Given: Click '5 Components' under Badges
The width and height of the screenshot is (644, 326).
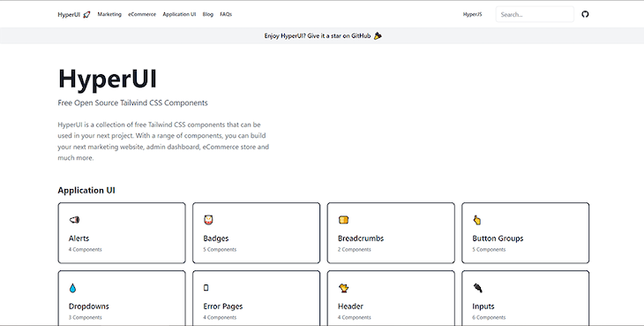Looking at the screenshot, I should pyautogui.click(x=220, y=249).
